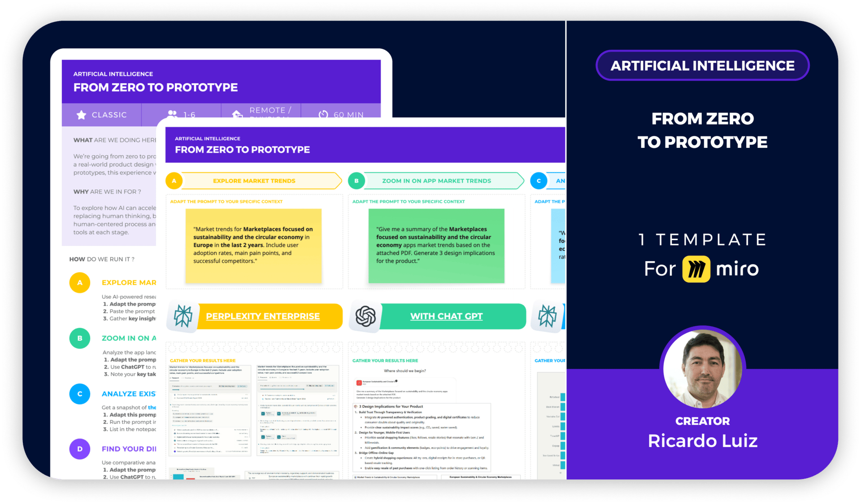Click the ARTIFICIAL INTELLIGENCE pill button
This screenshot has width=861, height=504.
point(702,66)
